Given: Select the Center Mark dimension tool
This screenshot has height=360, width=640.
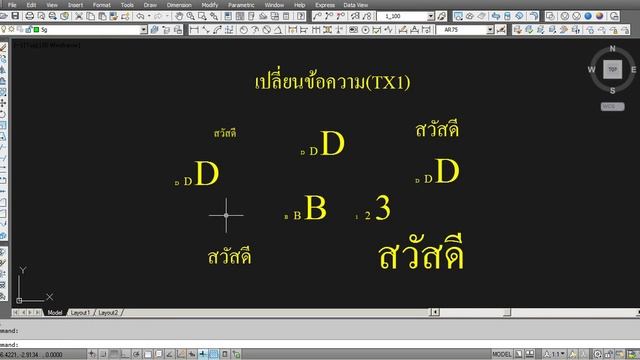Looking at the screenshot, I should (365, 30).
